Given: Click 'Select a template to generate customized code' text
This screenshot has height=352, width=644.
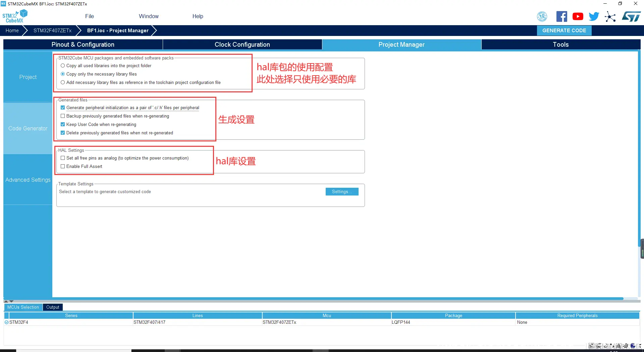Looking at the screenshot, I should click(105, 191).
